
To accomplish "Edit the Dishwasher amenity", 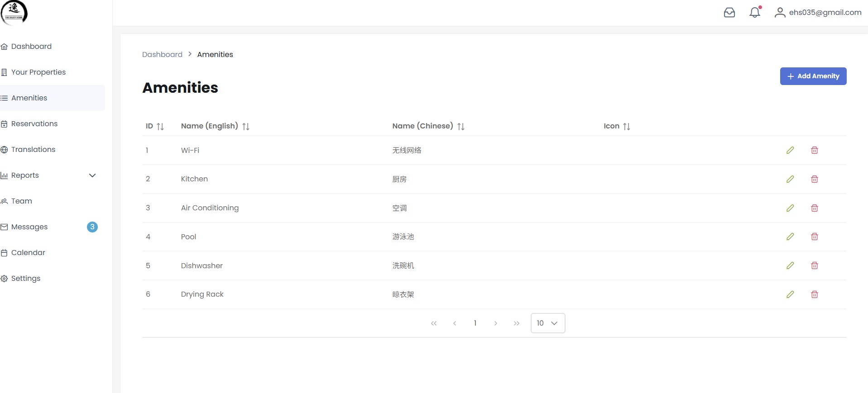I will [790, 265].
